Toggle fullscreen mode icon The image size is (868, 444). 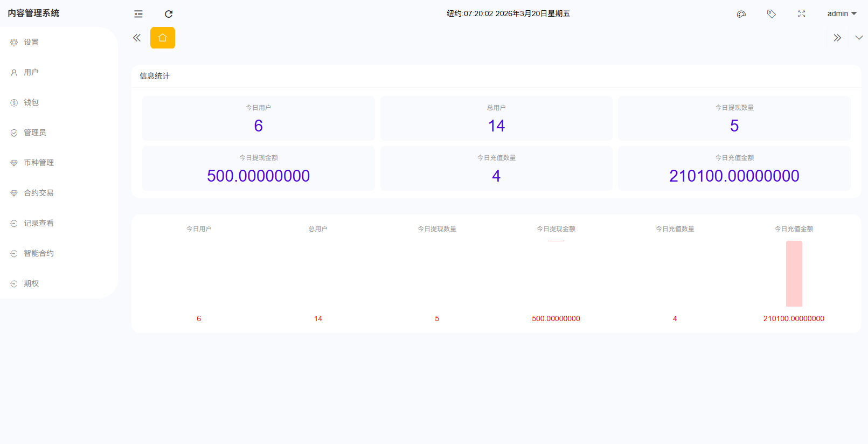pos(802,14)
